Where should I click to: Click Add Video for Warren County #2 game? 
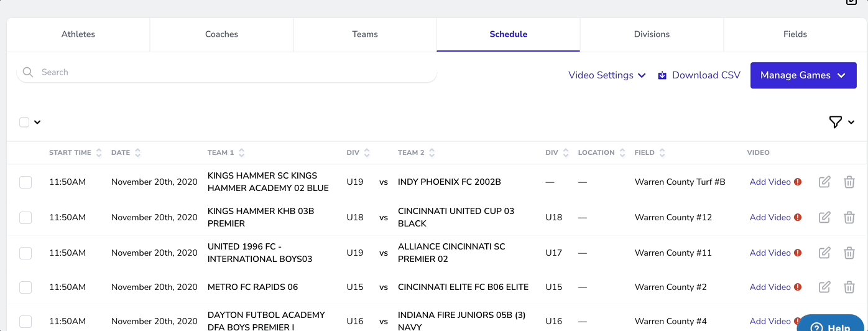[x=770, y=287]
